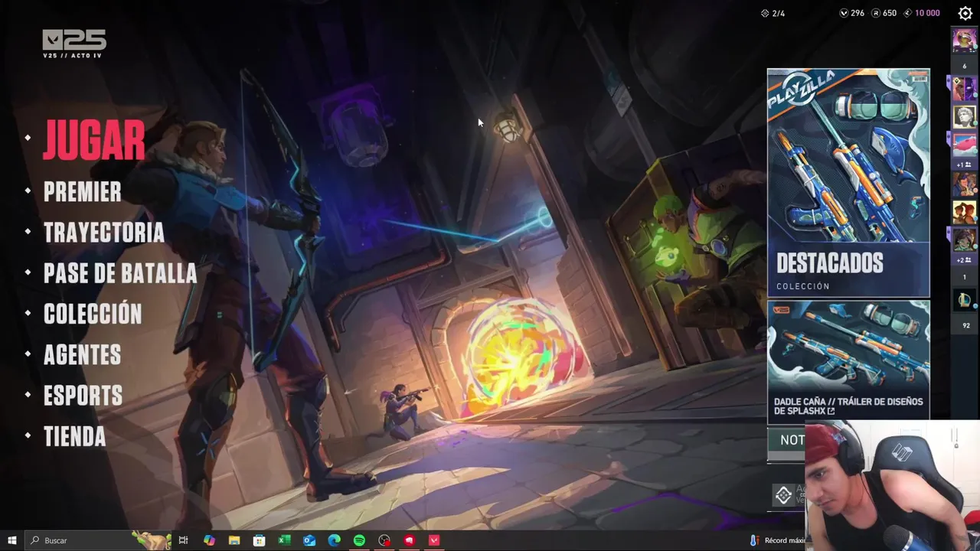Open the settings gear icon
The width and height of the screenshot is (980, 551).
tap(965, 13)
